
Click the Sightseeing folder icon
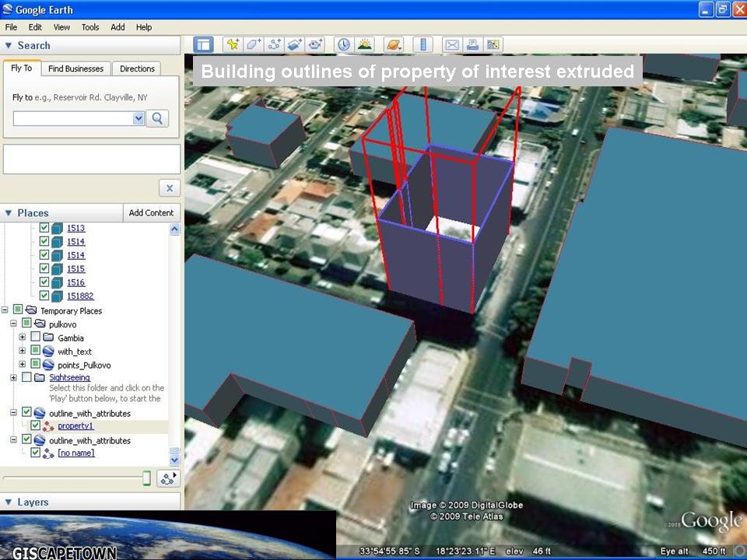40,377
